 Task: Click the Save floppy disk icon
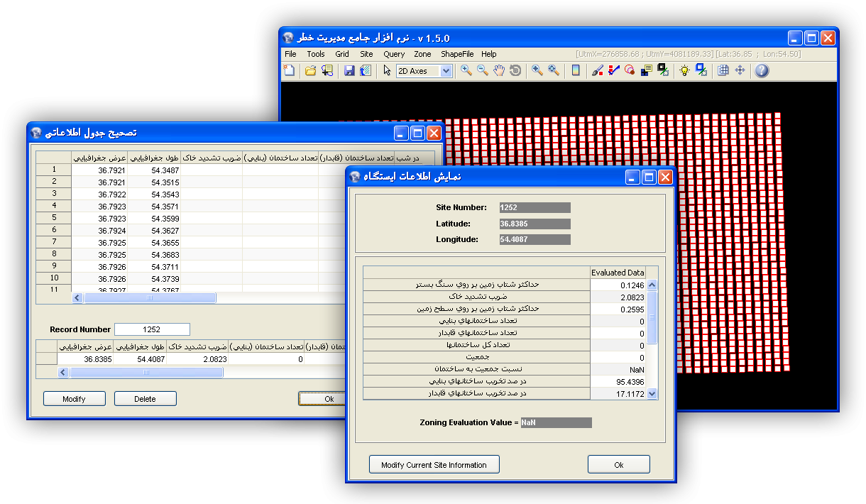point(349,70)
